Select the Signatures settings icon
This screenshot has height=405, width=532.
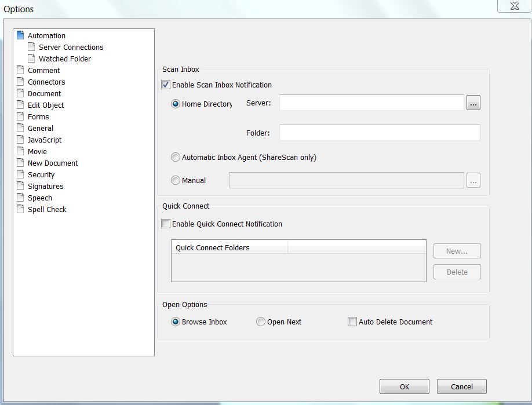20,186
